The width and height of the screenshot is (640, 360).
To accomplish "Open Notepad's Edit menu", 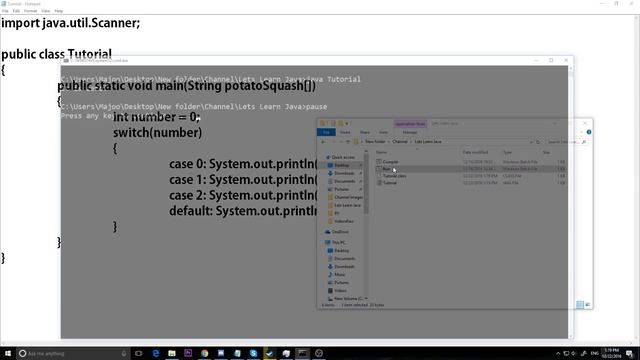I will pos(16,11).
